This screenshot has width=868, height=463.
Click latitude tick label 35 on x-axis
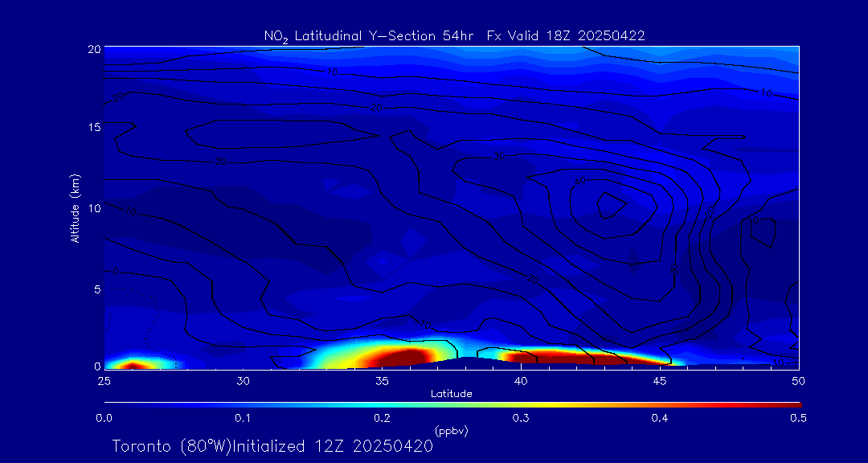[x=382, y=379]
